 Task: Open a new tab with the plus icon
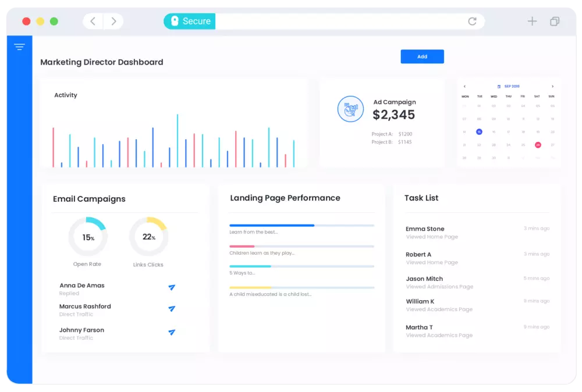[x=532, y=22]
